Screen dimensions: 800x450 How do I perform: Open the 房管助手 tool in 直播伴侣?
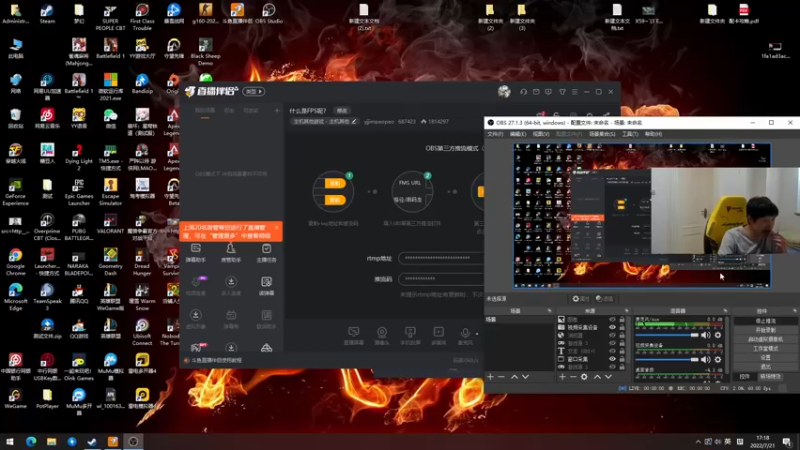click(231, 253)
